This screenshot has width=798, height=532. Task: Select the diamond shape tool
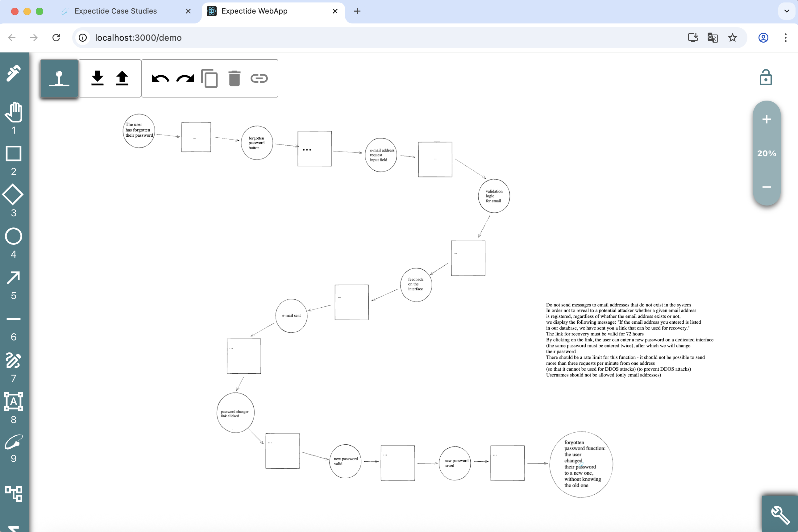click(x=13, y=195)
